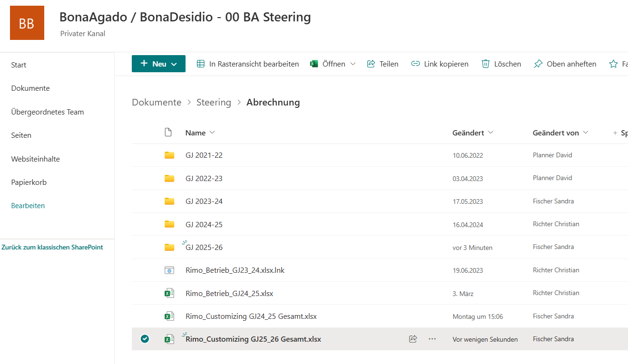The image size is (628, 364).
Task: Click the Oben anheften label
Action: click(x=571, y=64)
